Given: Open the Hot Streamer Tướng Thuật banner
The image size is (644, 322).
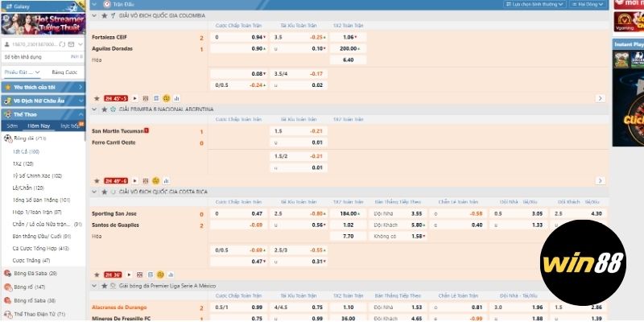Looking at the screenshot, I should 43,24.
